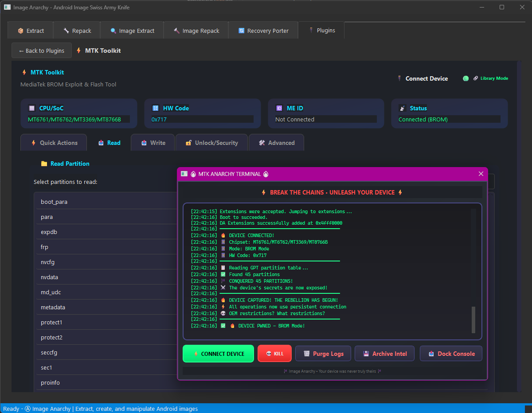
Task: Select the protect1 partition
Action: click(51, 322)
